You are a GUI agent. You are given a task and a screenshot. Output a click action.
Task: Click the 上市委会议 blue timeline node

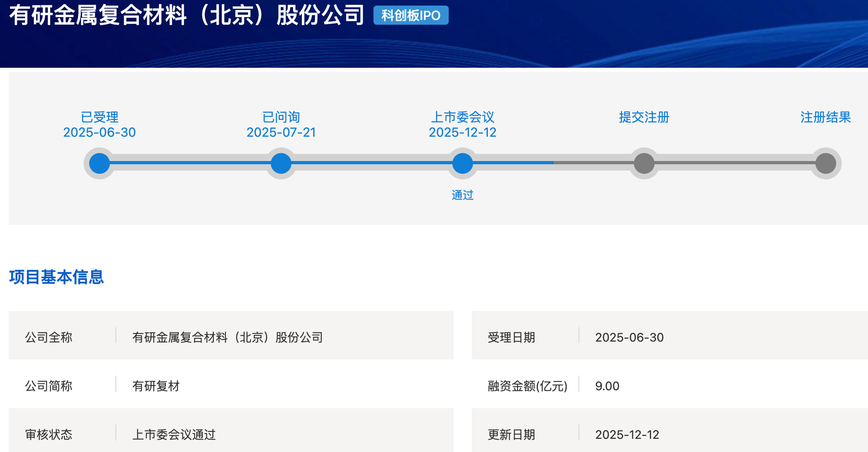click(x=463, y=163)
